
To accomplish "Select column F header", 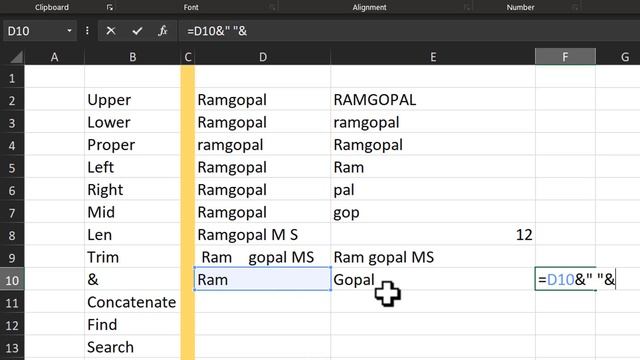I will [x=565, y=57].
